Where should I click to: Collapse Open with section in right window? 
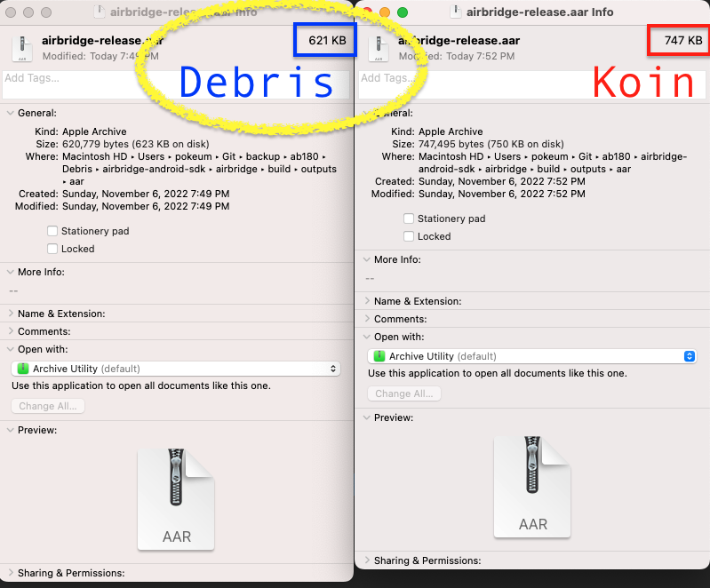pos(367,337)
